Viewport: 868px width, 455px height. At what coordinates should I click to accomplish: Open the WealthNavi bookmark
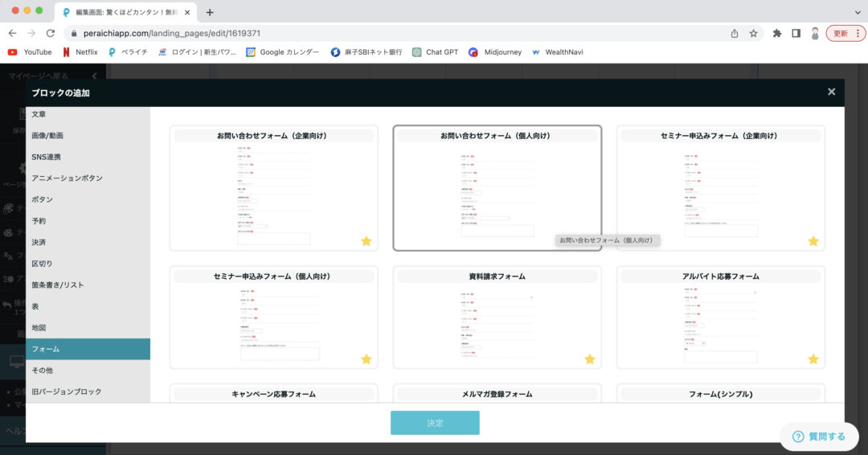[x=558, y=52]
